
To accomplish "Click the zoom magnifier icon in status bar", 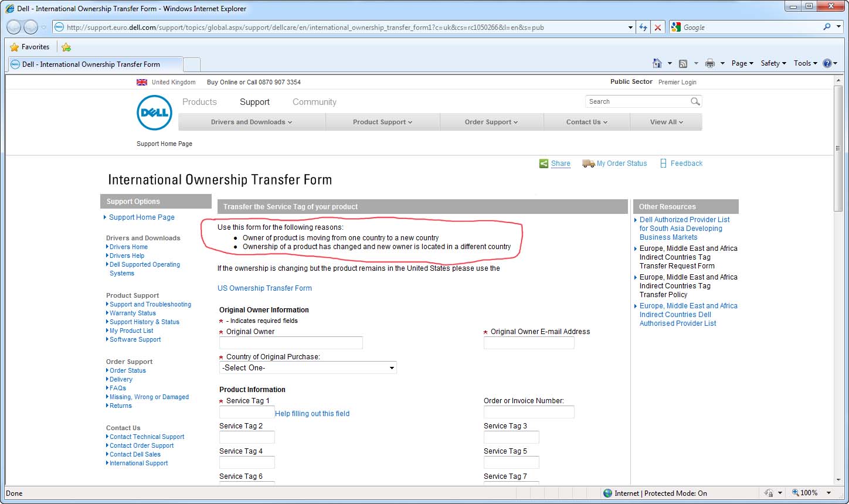I will (795, 493).
